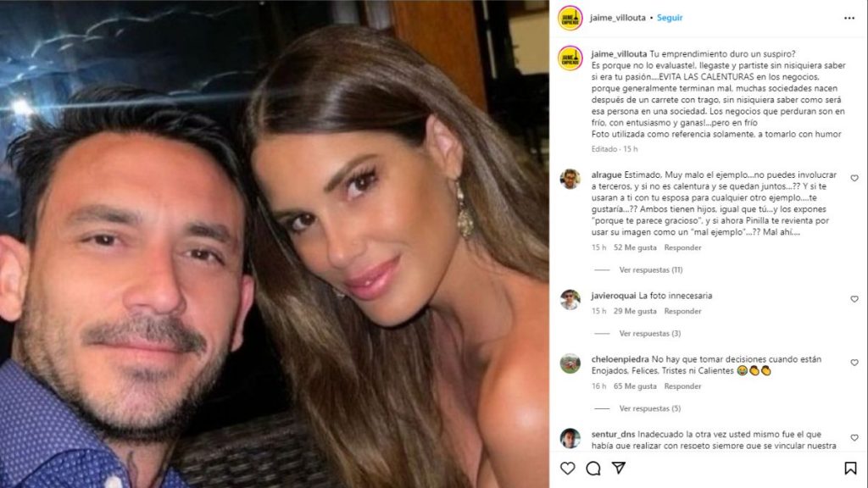Expand Ver respuestas (5) replies
Screen dimensions: 868x488
pyautogui.click(x=650, y=408)
